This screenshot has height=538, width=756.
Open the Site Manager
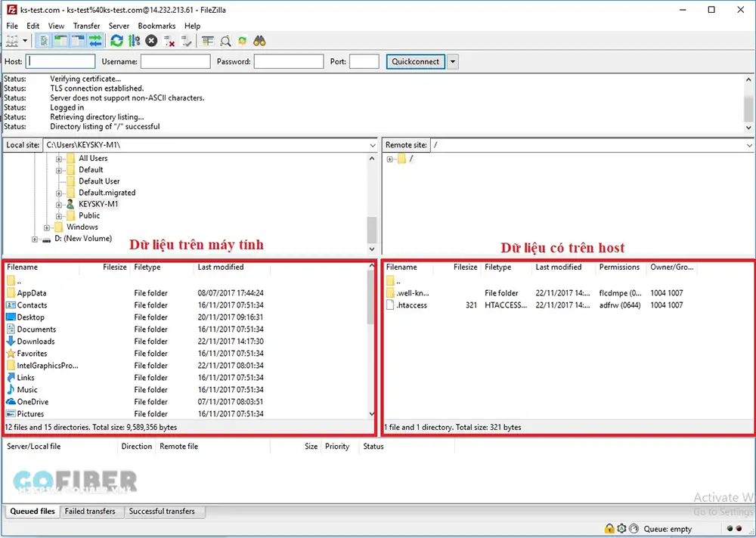[x=12, y=41]
